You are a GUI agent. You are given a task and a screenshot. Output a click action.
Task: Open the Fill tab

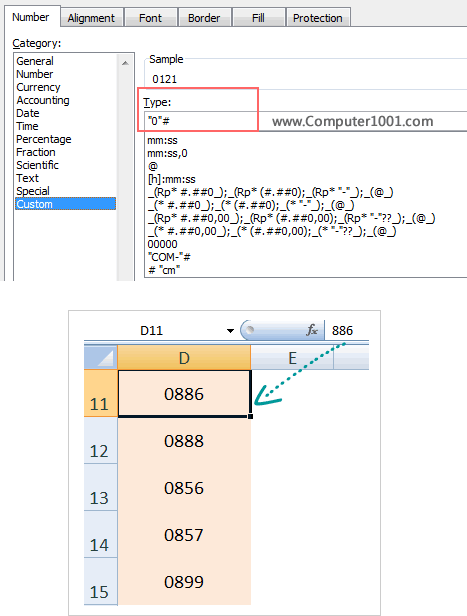[258, 18]
